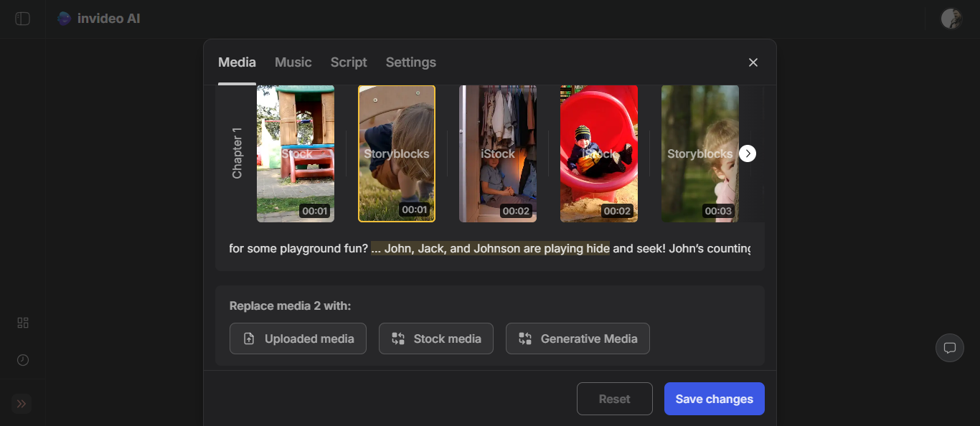The image size is (980, 426).
Task: Open the profile avatar menu
Action: tap(951, 18)
